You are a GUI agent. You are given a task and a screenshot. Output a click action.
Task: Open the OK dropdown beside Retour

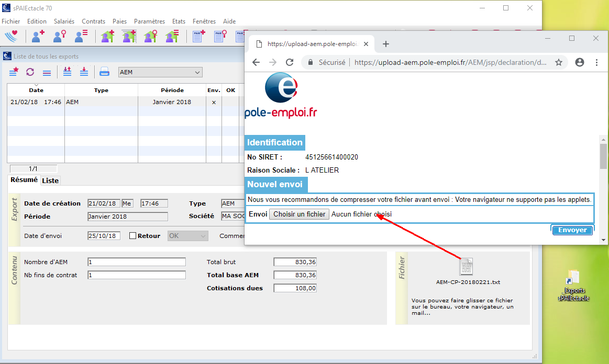click(x=188, y=235)
